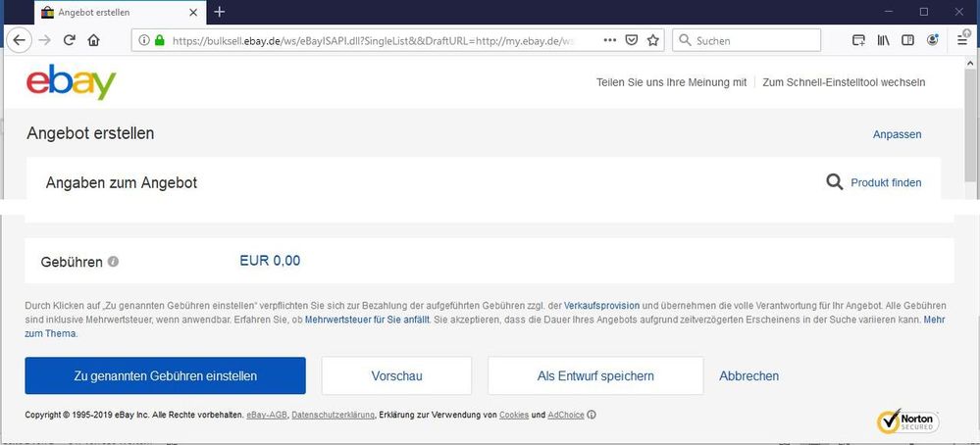Screen dimensions: 980x445
Task: Close the Angebot erstellen tab
Action: point(194,12)
